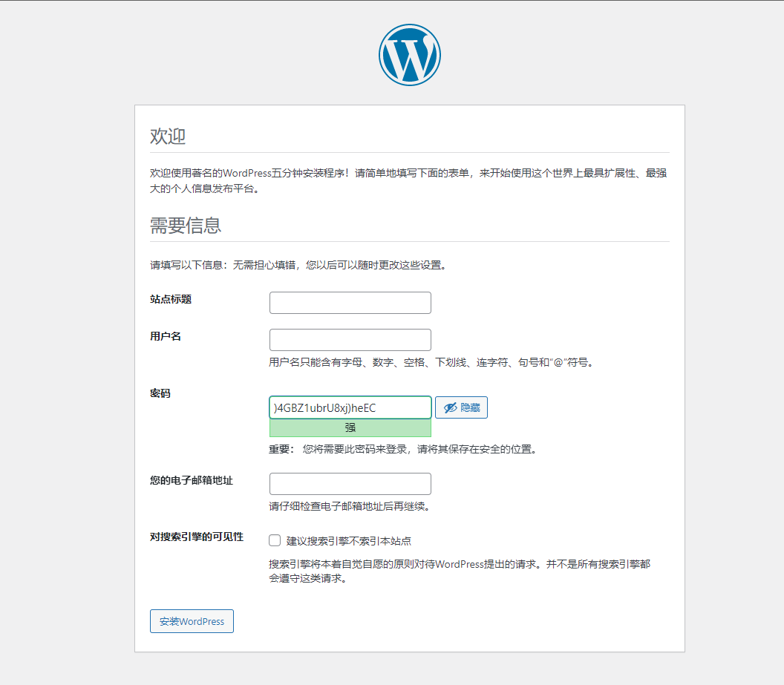Click the 建议搜索引擎不索引本站点 label text

click(348, 541)
